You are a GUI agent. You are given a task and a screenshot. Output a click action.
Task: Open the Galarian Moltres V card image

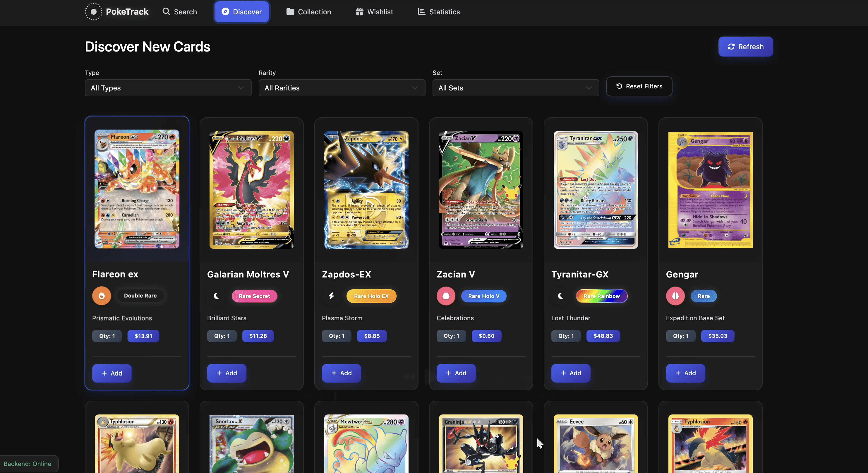tap(252, 190)
